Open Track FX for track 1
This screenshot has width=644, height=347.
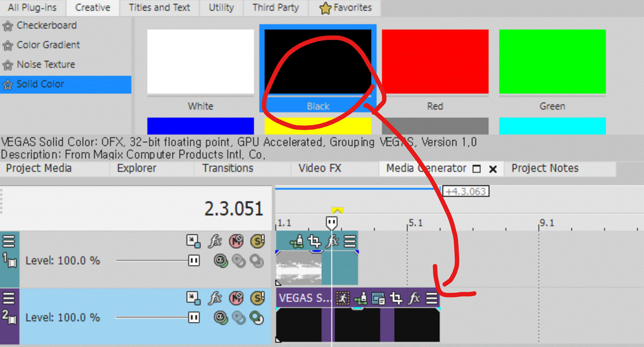215,241
